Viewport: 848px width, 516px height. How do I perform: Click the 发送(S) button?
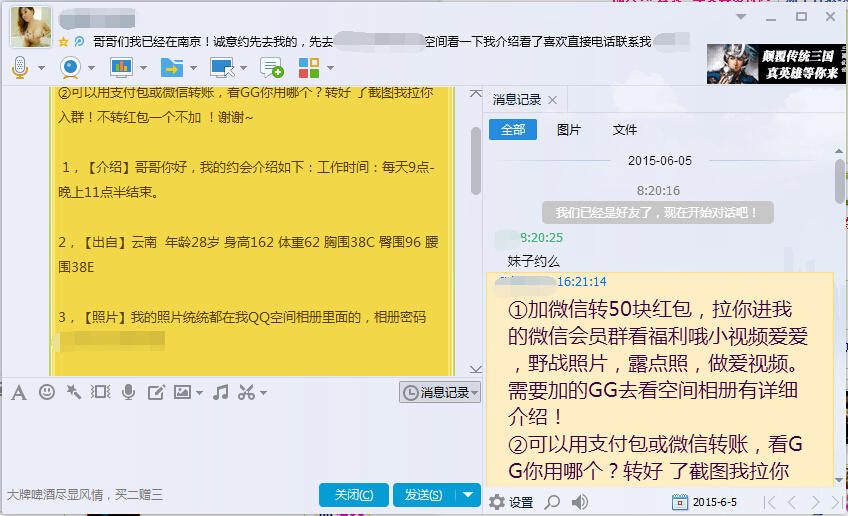[x=424, y=495]
